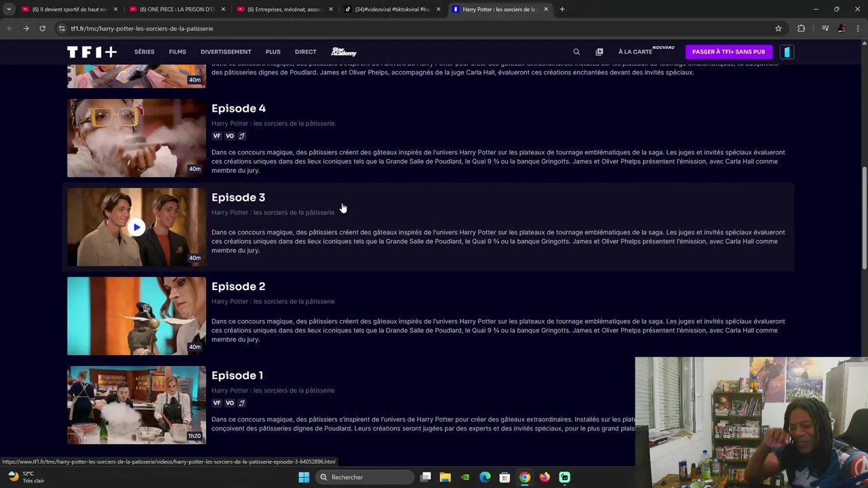Click the Episode 1 audio description icon
The width and height of the screenshot is (868, 488).
(x=241, y=403)
